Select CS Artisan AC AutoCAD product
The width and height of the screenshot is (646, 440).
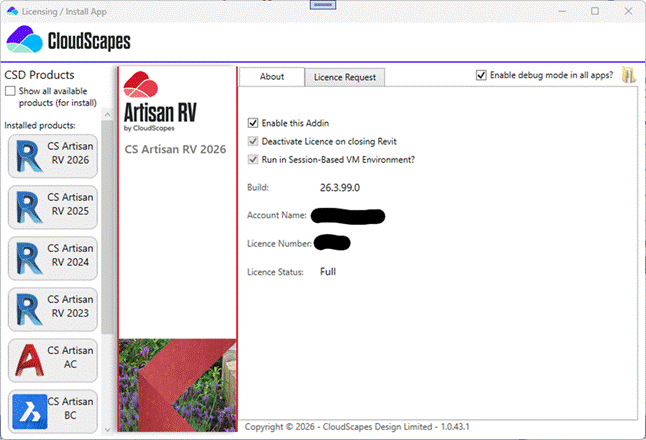pyautogui.click(x=52, y=360)
